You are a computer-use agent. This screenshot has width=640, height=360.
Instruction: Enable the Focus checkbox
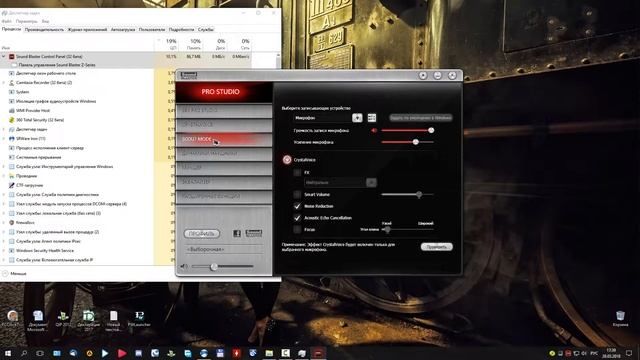297,229
